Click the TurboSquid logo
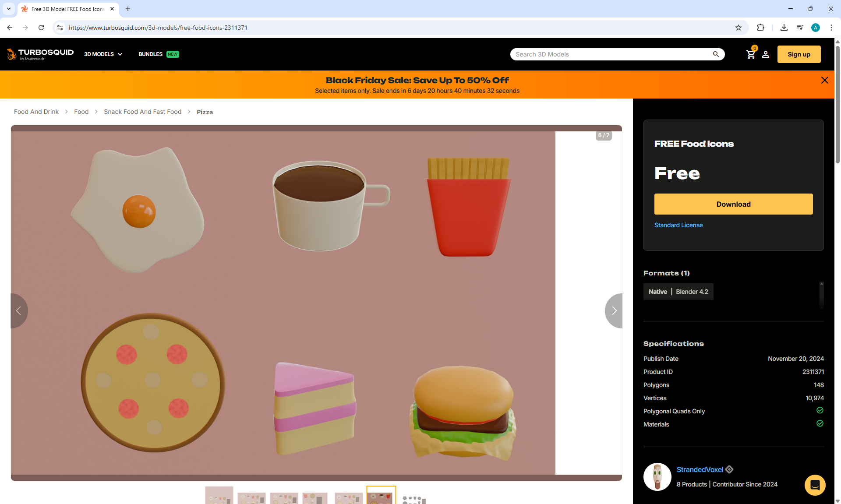Viewport: 841px width, 504px height. pyautogui.click(x=40, y=54)
